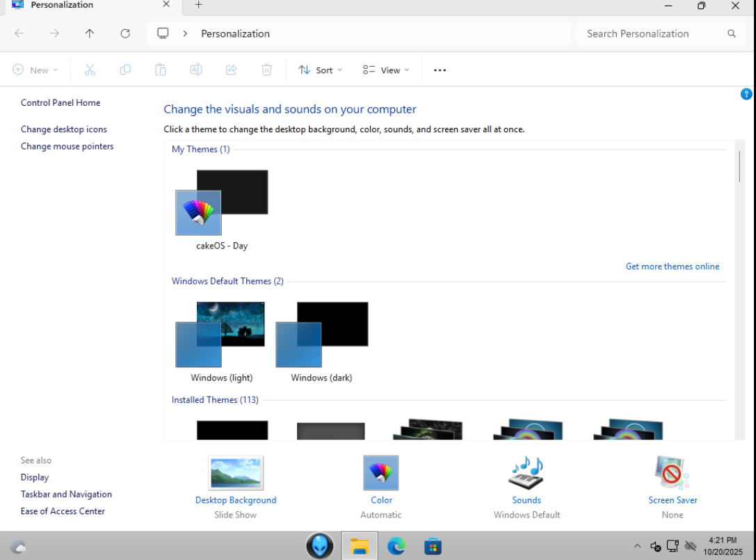756x560 pixels.
Task: Expand the Sort dropdown
Action: pyautogui.click(x=321, y=70)
